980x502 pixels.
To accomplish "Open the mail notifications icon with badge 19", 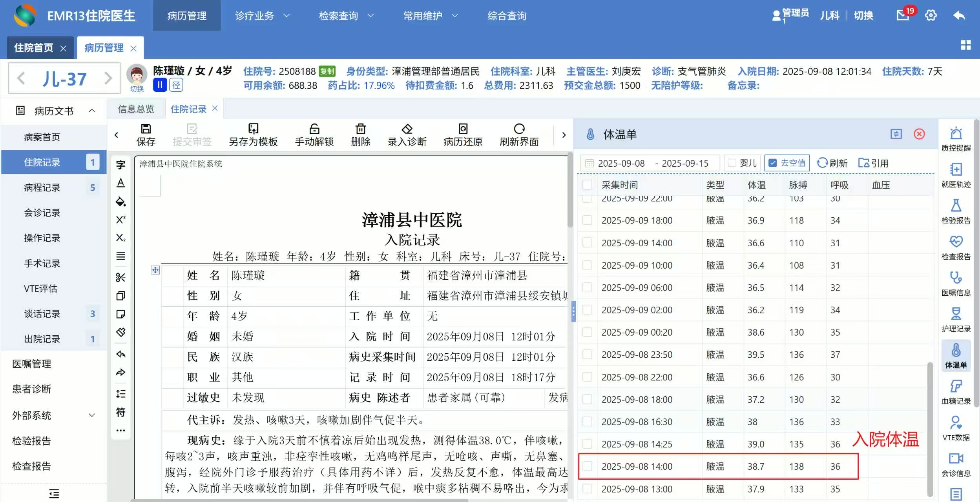I will tap(903, 16).
